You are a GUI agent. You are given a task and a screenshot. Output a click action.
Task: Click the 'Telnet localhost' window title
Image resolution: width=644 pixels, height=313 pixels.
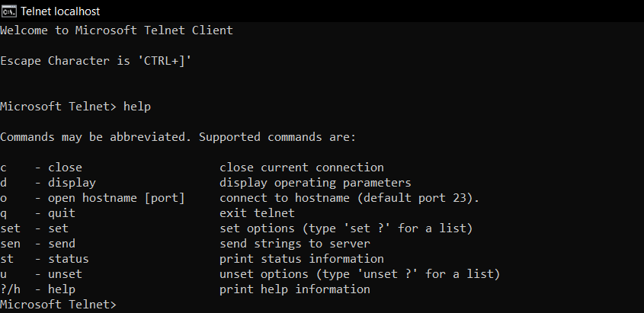(x=60, y=11)
